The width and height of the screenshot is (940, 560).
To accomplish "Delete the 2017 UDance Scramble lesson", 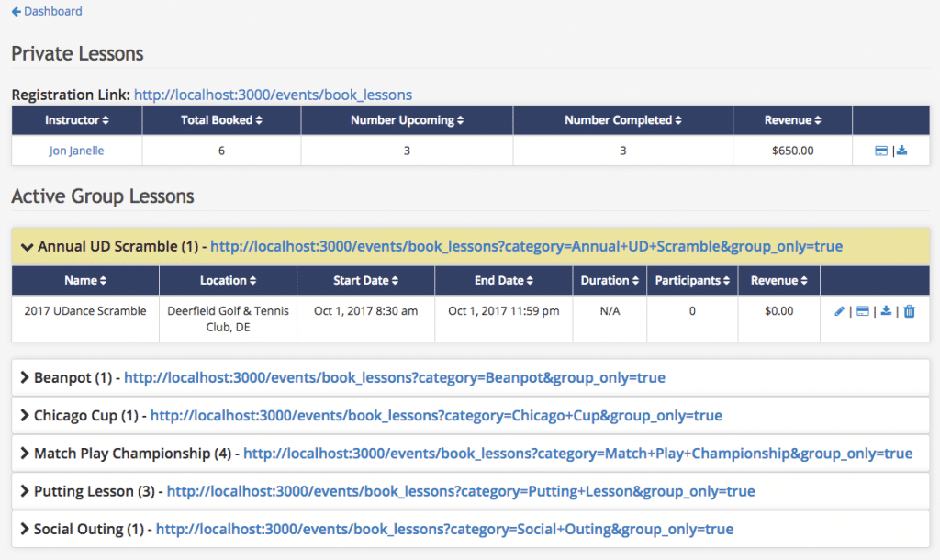I will [x=910, y=310].
